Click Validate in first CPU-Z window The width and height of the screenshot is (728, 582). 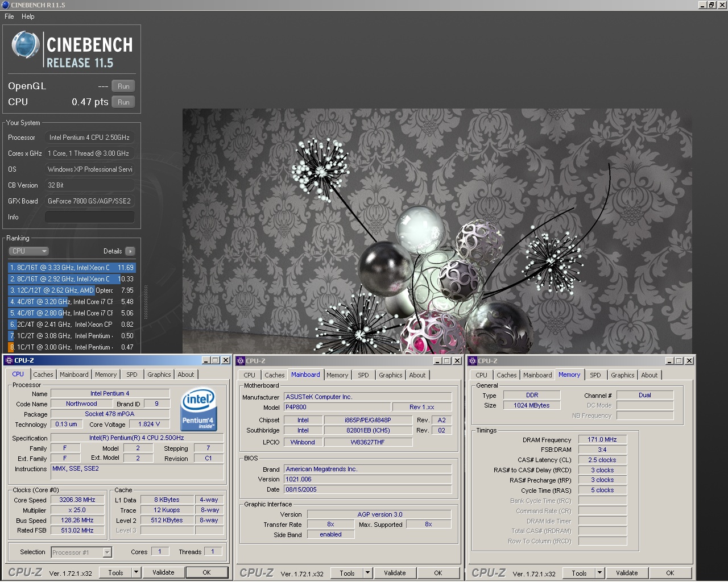(x=163, y=573)
